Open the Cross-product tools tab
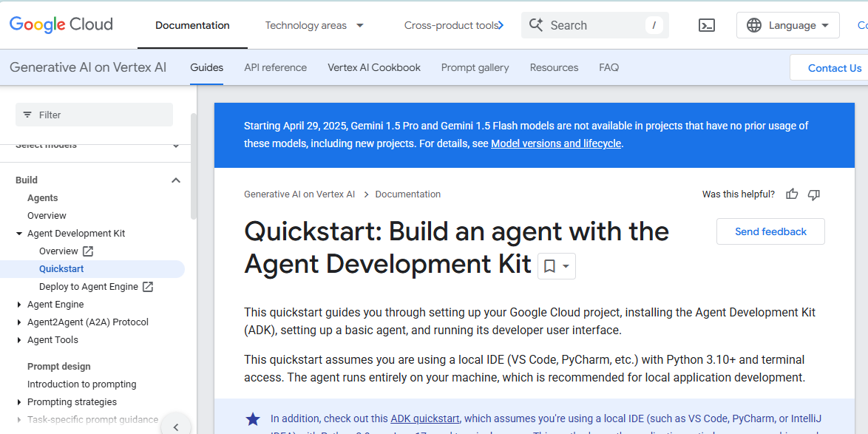The width and height of the screenshot is (868, 434). tap(451, 25)
